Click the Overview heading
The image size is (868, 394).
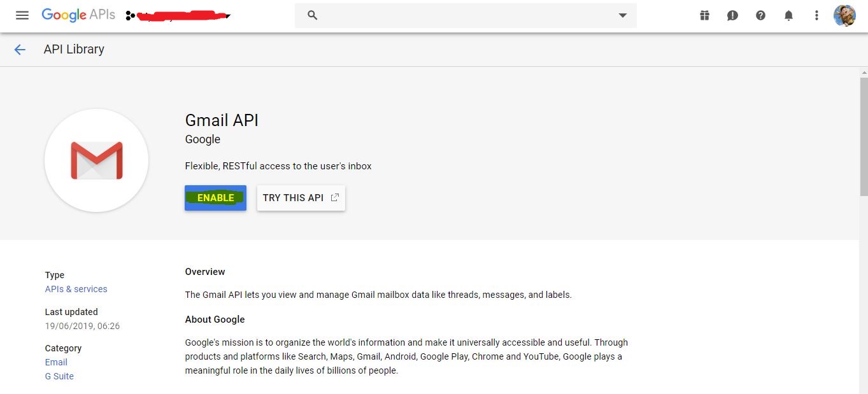[x=205, y=272]
